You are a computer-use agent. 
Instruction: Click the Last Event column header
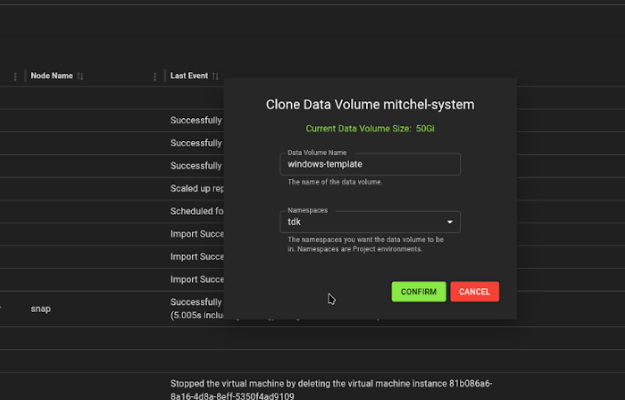point(189,76)
